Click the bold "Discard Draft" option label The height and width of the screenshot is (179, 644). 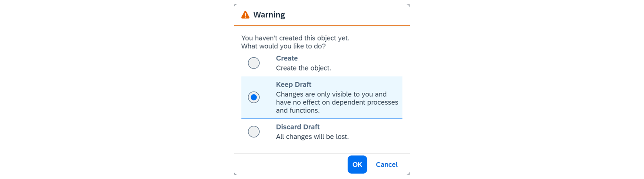coord(298,127)
